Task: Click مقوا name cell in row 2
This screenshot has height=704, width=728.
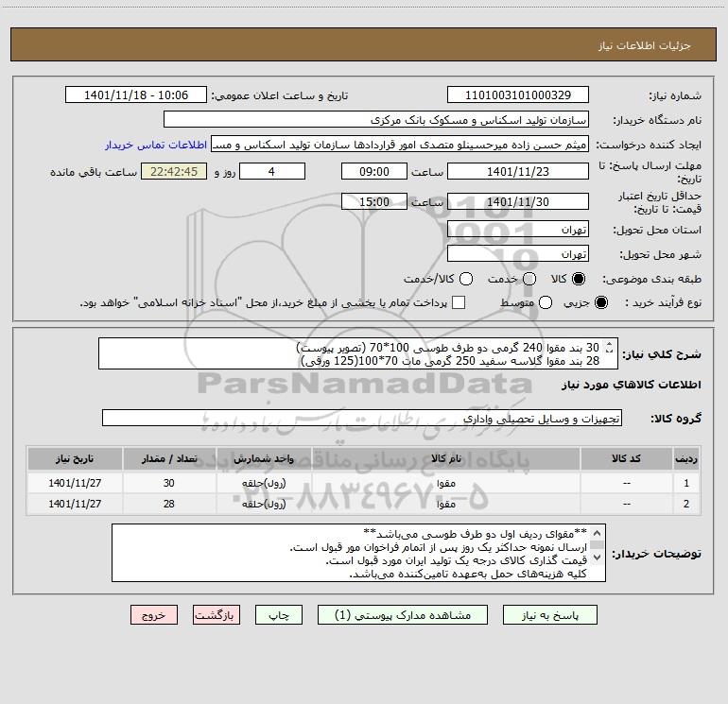Action: tap(445, 504)
